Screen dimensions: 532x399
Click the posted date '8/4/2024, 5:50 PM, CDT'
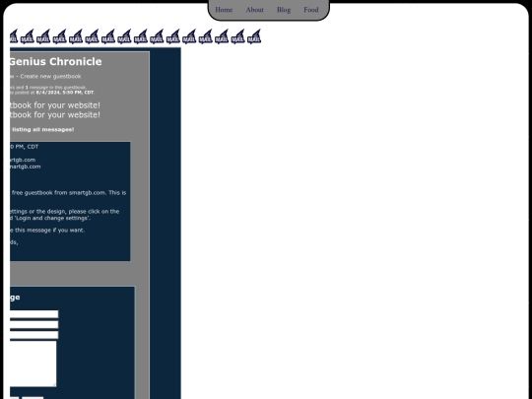[x=64, y=93]
